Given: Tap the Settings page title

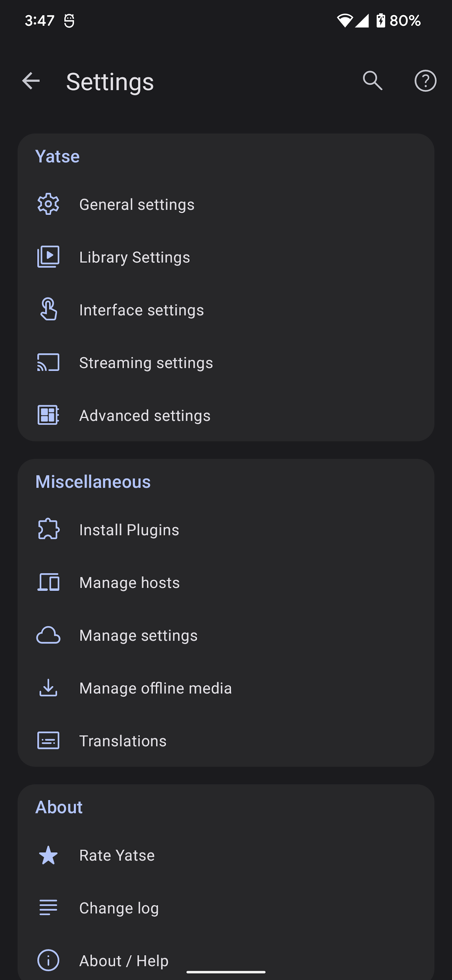Looking at the screenshot, I should pyautogui.click(x=110, y=82).
